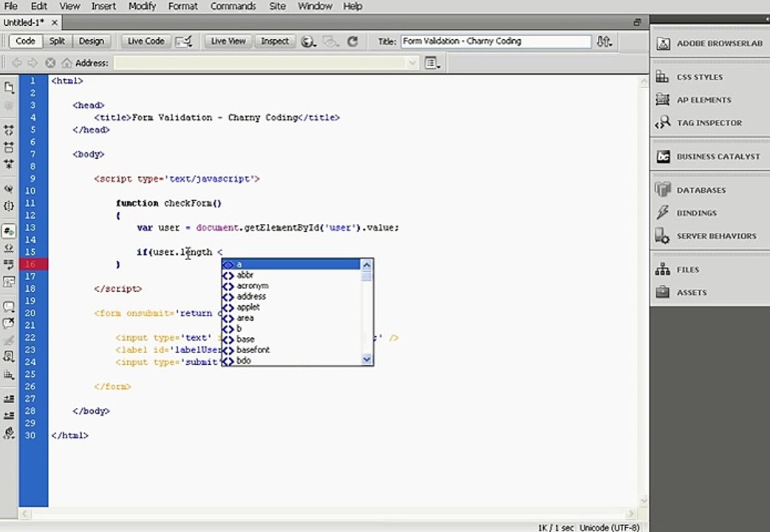Viewport: 770px width, 532px height.
Task: Click the Collapse Full Tag icon
Action: (x=9, y=130)
